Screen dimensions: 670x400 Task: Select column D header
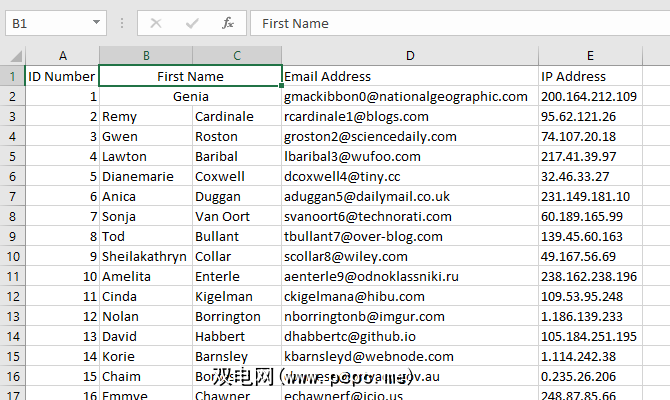tap(410, 56)
